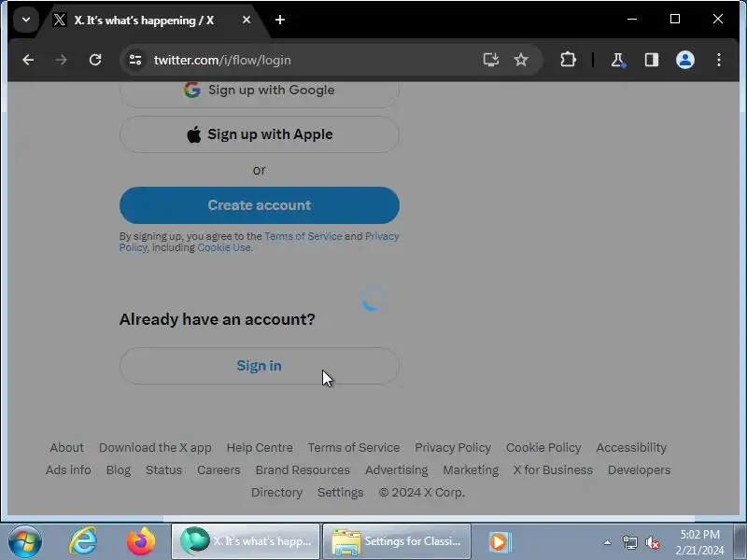This screenshot has height=560, width=747.
Task: Show hidden system tray icons arrow
Action: tap(608, 542)
